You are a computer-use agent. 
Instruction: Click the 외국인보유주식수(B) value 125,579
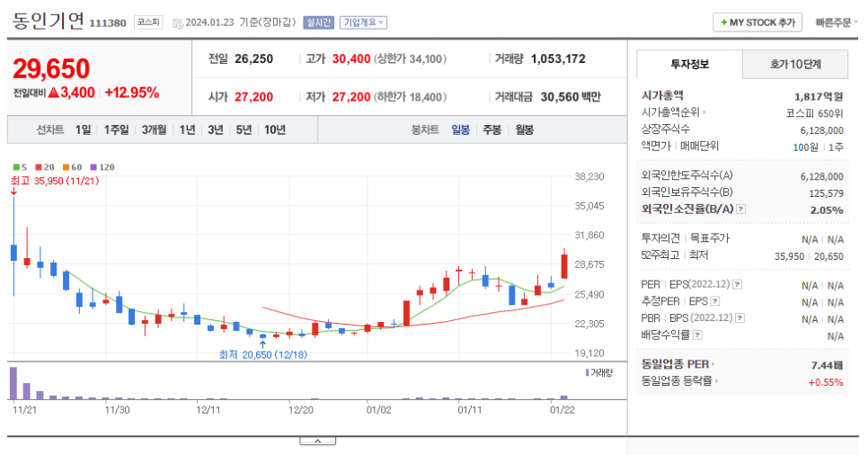826,193
